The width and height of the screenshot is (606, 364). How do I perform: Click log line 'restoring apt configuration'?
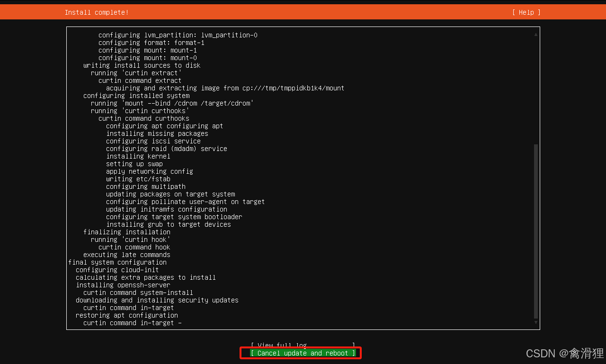[127, 315]
